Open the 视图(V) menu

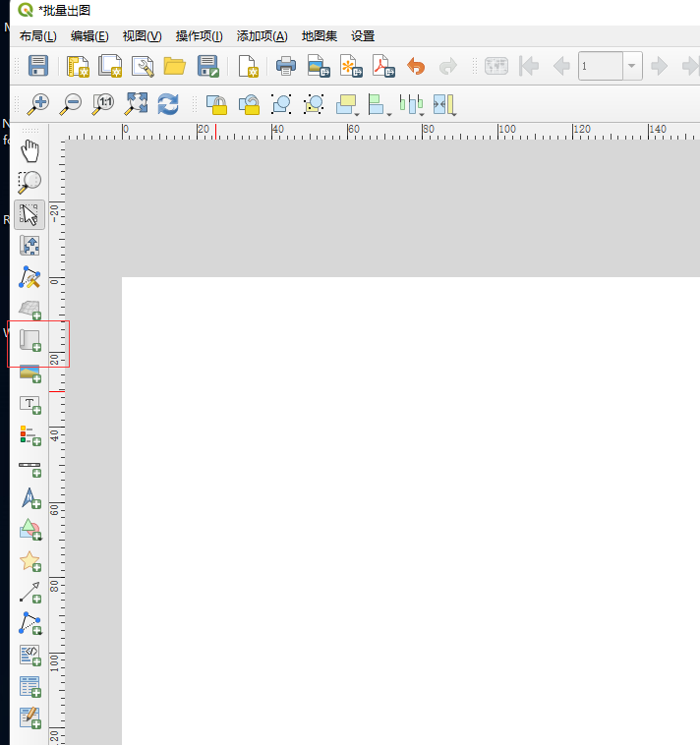tap(142, 36)
